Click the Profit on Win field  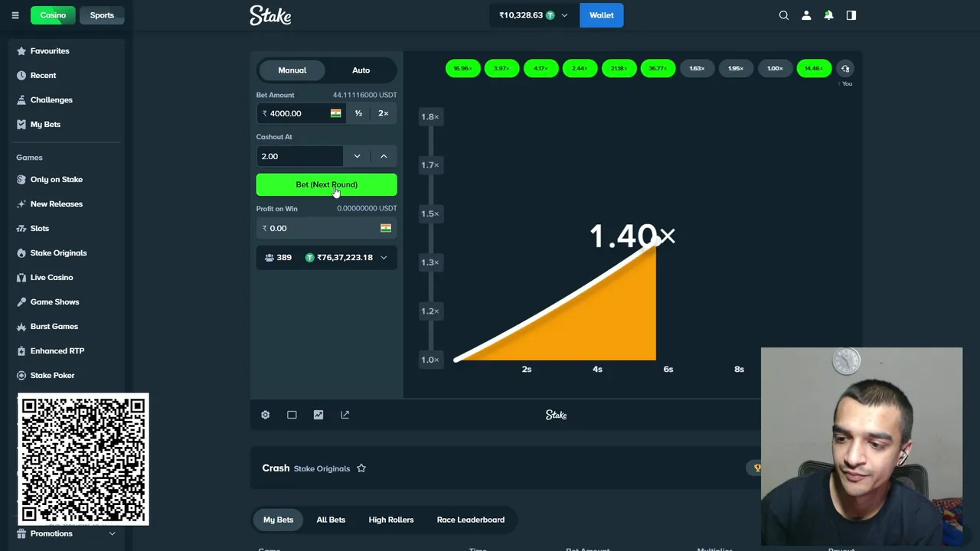pos(326,228)
